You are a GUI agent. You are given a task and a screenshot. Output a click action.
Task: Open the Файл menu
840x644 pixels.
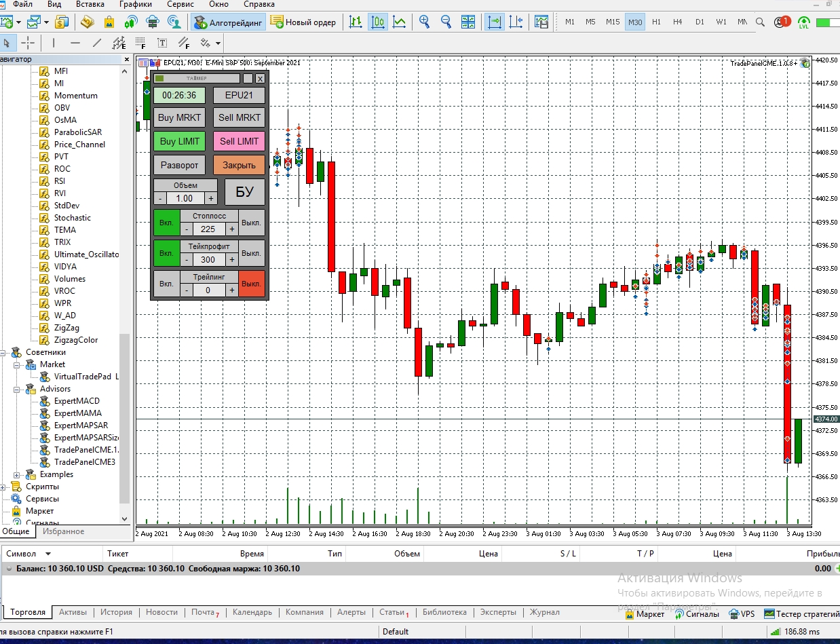tap(22, 4)
